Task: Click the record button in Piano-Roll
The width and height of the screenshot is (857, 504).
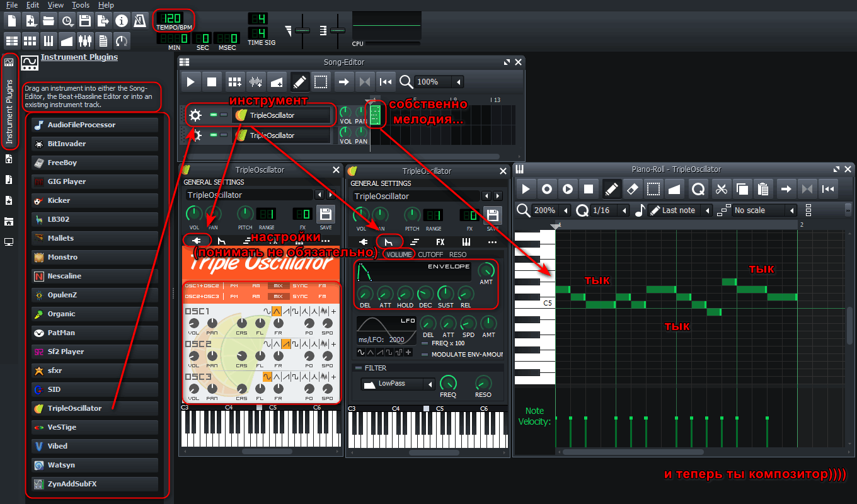Action: pos(547,188)
